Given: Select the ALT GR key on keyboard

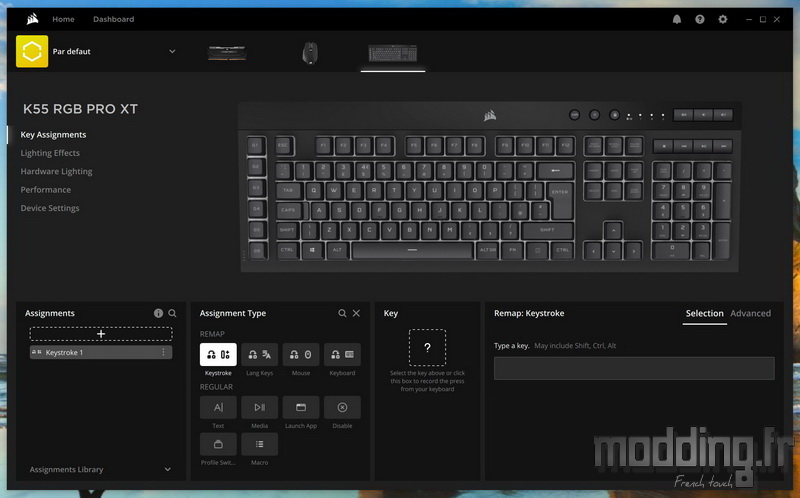Looking at the screenshot, I should [x=487, y=251].
